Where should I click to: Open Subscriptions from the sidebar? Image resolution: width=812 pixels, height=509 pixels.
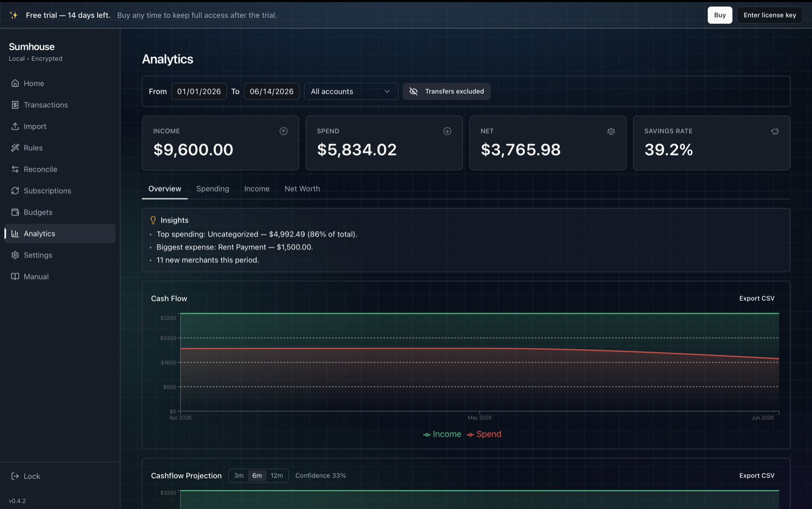pyautogui.click(x=60, y=191)
